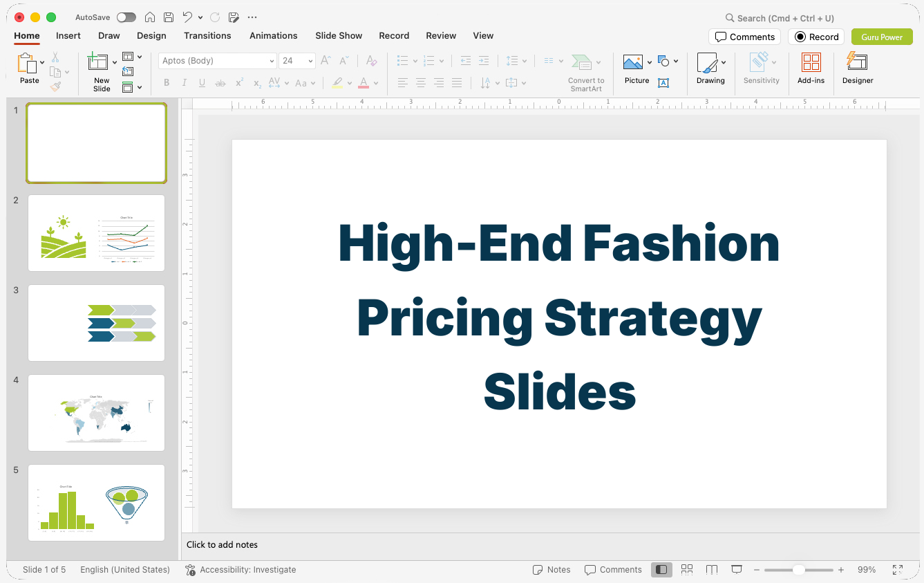
Task: Zoom out with the minus icon
Action: (x=757, y=570)
